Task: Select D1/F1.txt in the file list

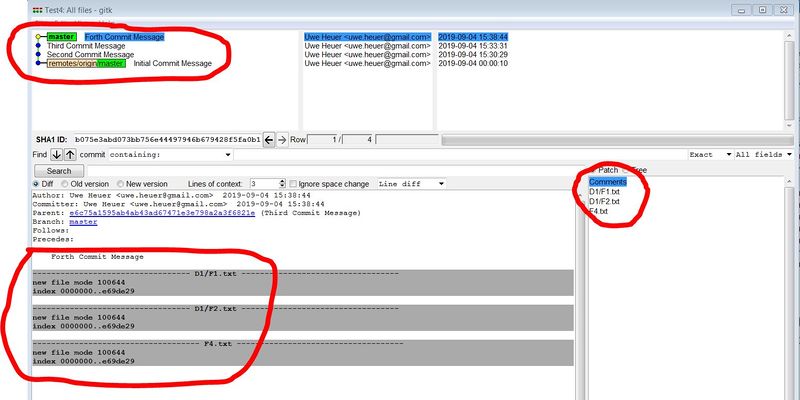Action: tap(604, 192)
